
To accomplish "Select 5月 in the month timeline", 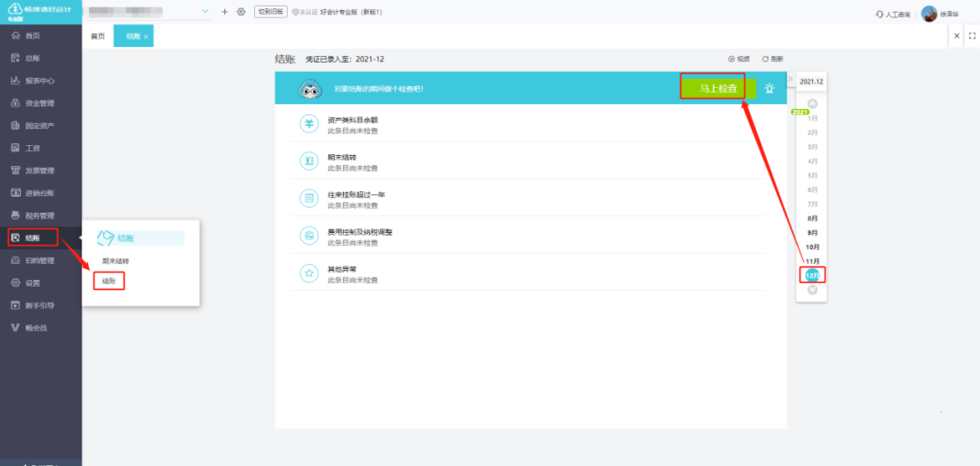I will (x=812, y=176).
